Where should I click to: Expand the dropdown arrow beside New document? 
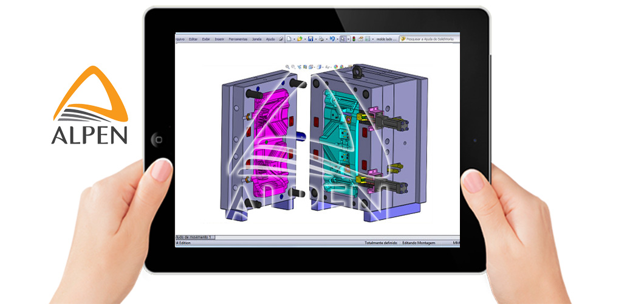pyautogui.click(x=294, y=38)
